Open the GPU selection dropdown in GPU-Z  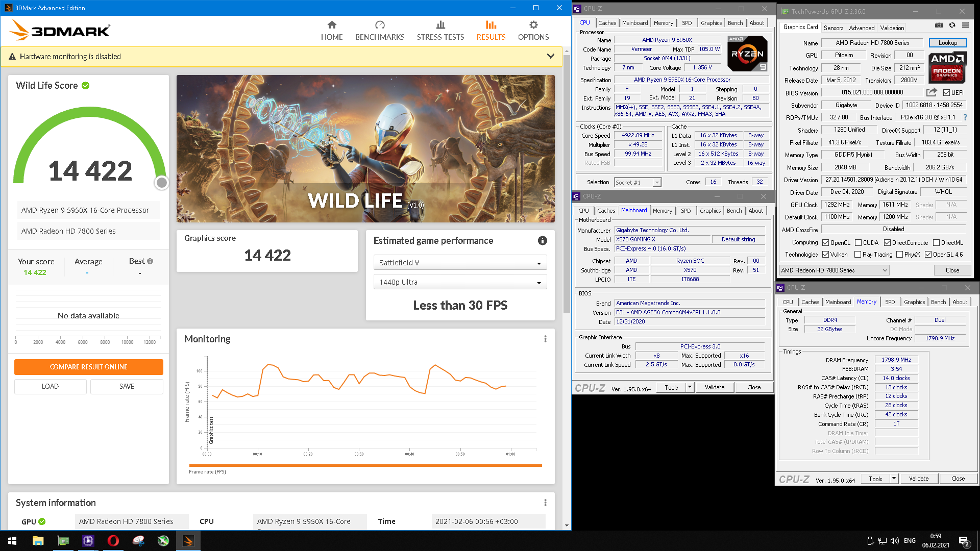point(834,270)
